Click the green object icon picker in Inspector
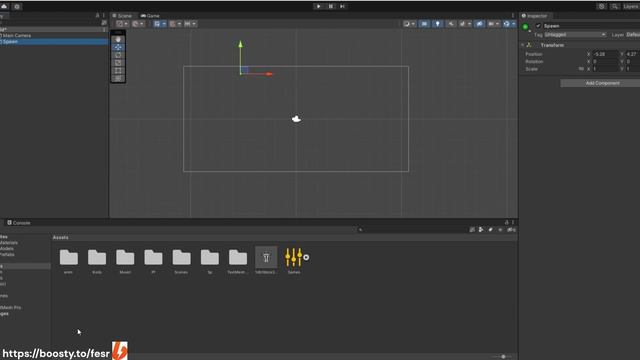 (526, 27)
